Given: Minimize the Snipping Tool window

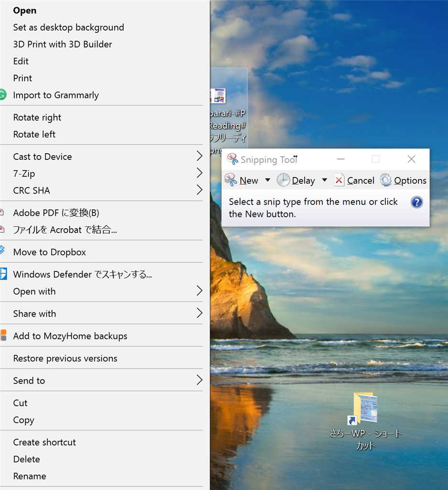Looking at the screenshot, I should coord(340,159).
